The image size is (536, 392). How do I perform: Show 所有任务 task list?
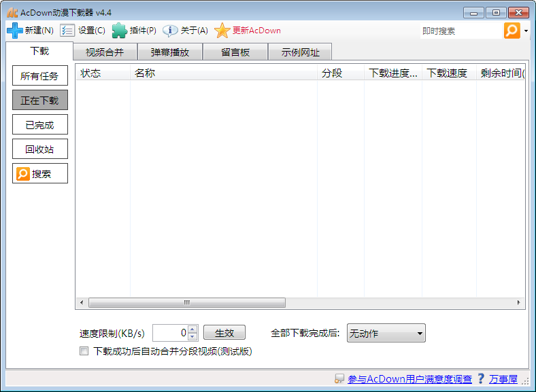[x=40, y=75]
